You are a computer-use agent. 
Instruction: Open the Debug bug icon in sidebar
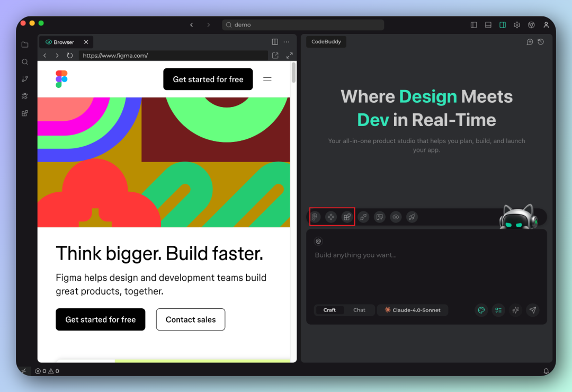click(x=25, y=96)
